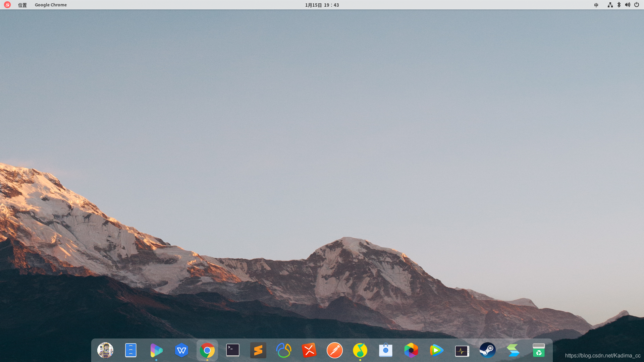Launch Steam from the dock
Viewport: 644px width, 362px height.
coord(487,350)
